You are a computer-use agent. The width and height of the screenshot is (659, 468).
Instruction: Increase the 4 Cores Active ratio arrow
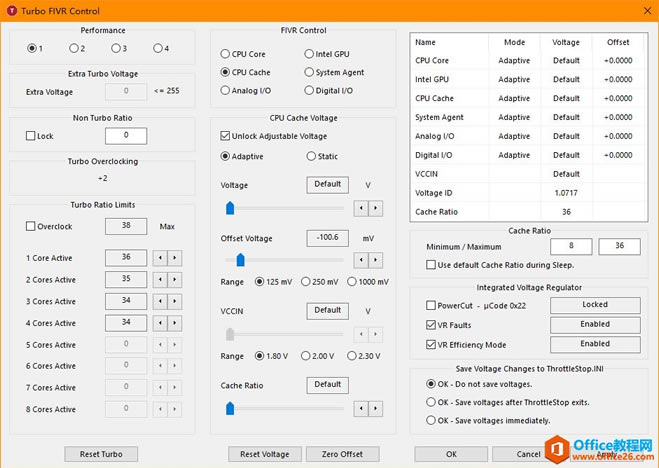tap(175, 323)
